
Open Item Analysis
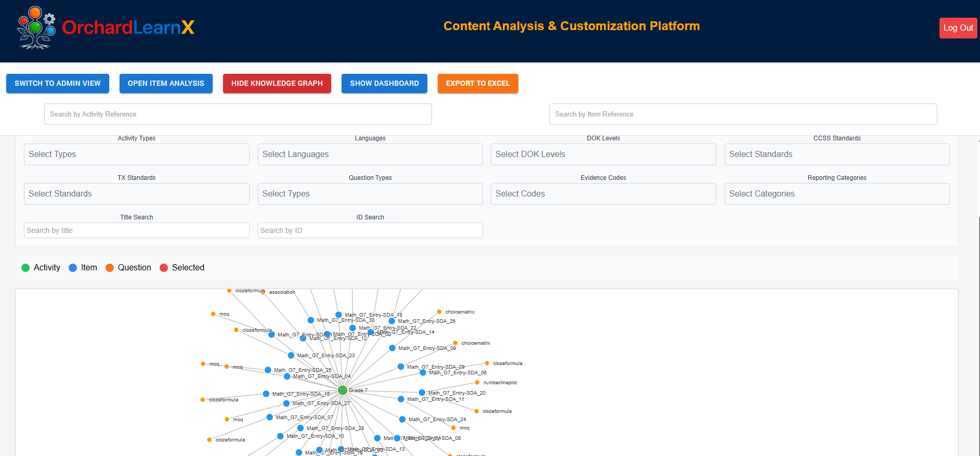coord(166,83)
